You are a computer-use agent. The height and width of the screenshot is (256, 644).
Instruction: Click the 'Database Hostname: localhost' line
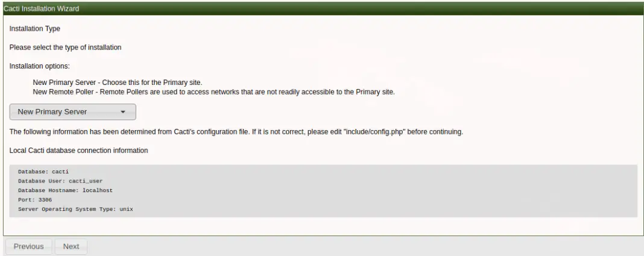click(65, 190)
